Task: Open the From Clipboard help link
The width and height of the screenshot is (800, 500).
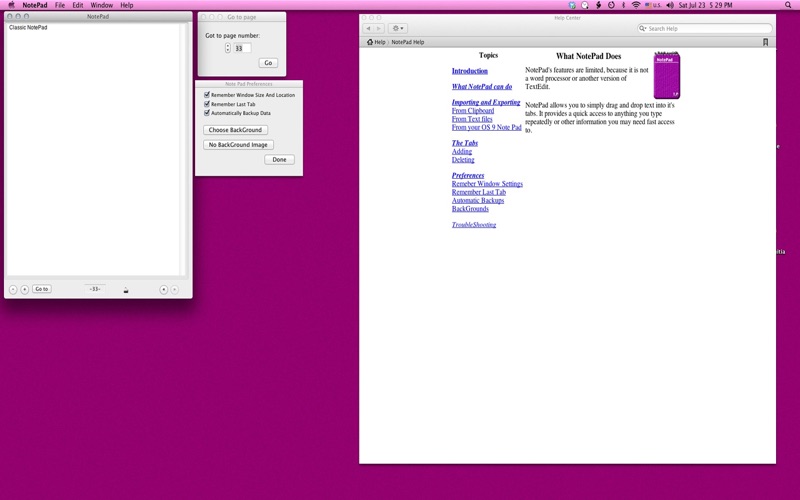Action: [473, 111]
